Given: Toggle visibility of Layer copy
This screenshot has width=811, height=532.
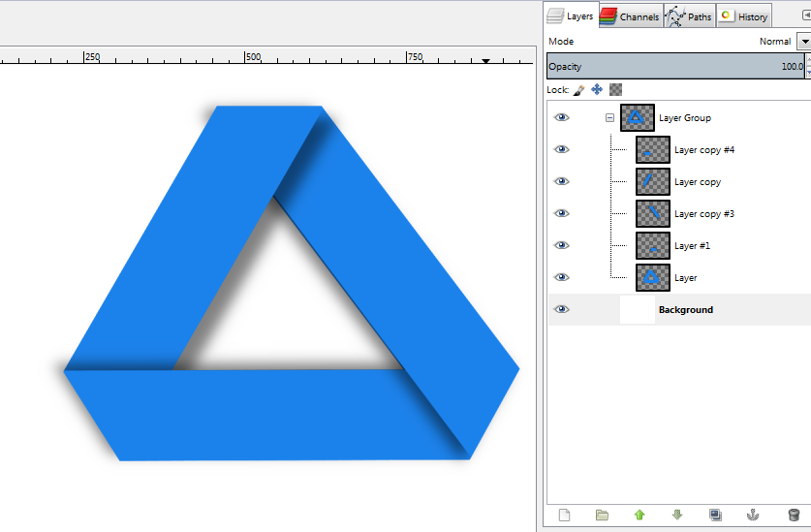Looking at the screenshot, I should (x=562, y=181).
